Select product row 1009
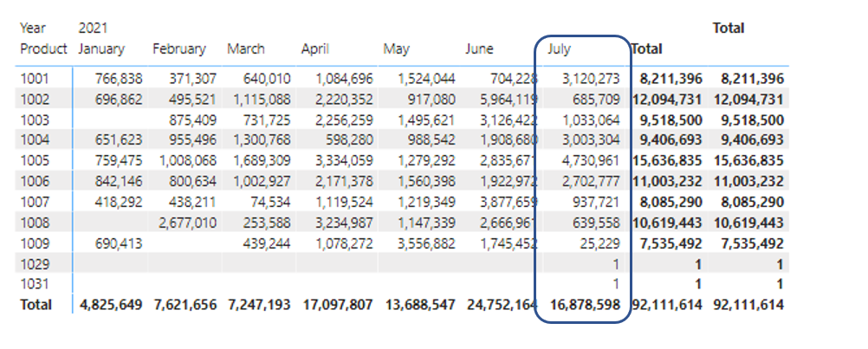 pyautogui.click(x=35, y=242)
